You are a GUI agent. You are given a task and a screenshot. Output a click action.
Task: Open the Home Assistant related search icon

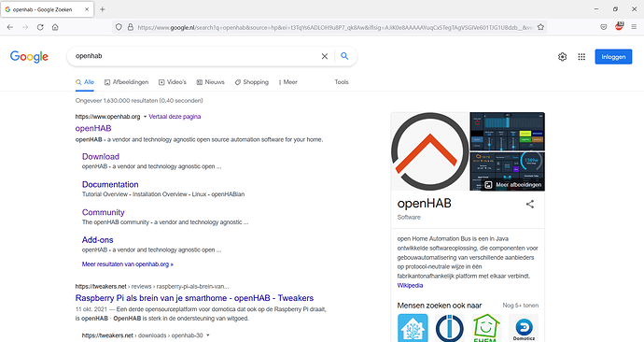click(413, 328)
